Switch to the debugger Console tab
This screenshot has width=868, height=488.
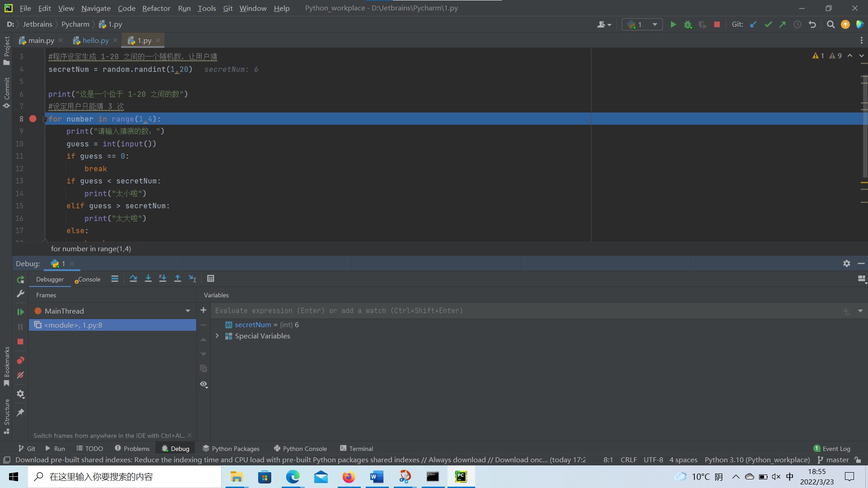click(x=89, y=279)
